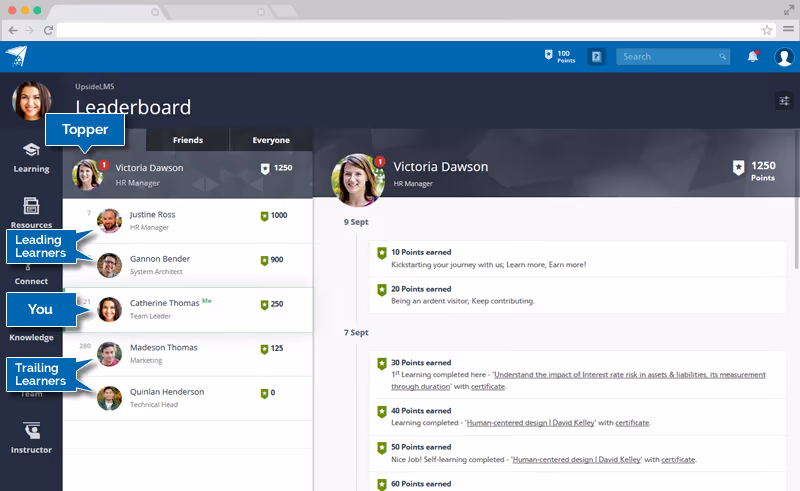
Task: Click the UpsideLMS paper plane logo
Action: click(x=16, y=56)
